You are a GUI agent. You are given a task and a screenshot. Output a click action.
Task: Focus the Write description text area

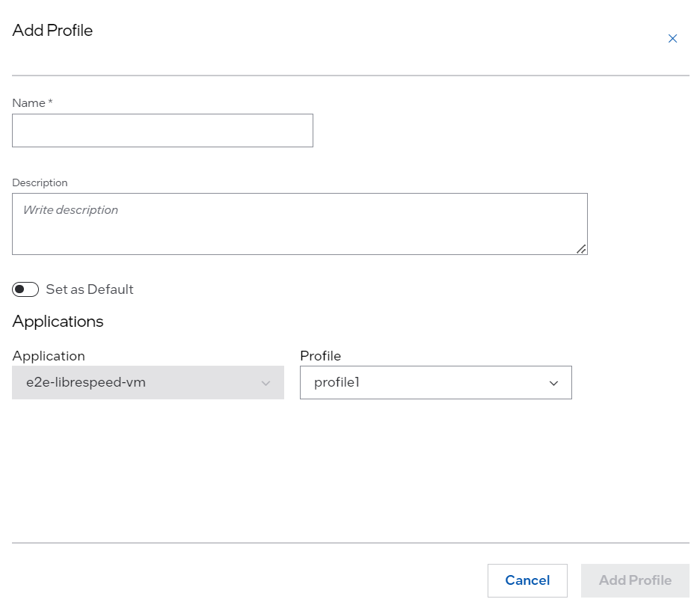tap(299, 224)
